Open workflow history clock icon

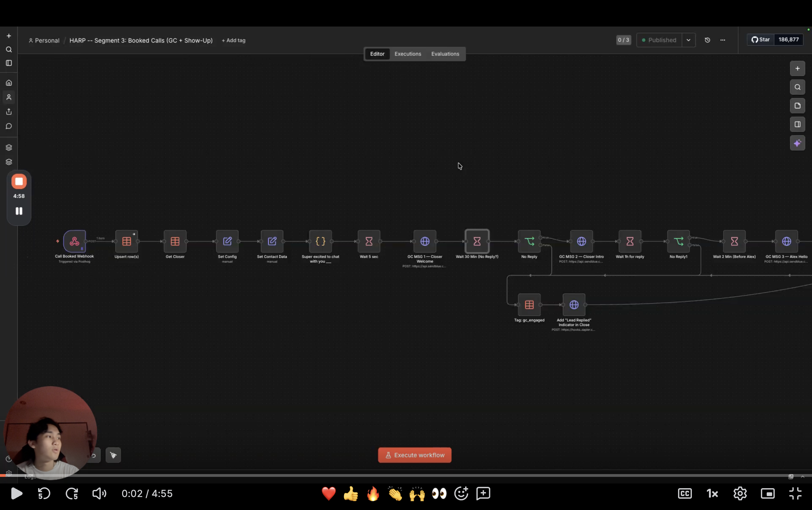(x=708, y=40)
